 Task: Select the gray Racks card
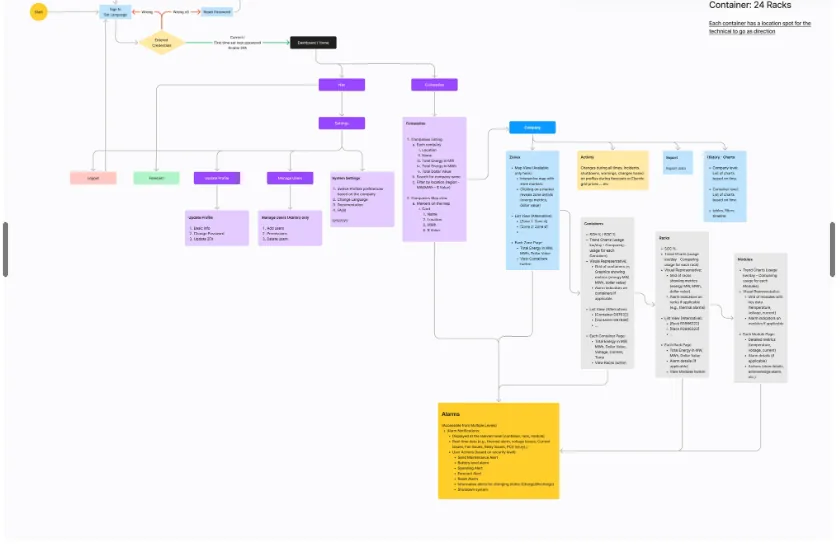(682, 304)
